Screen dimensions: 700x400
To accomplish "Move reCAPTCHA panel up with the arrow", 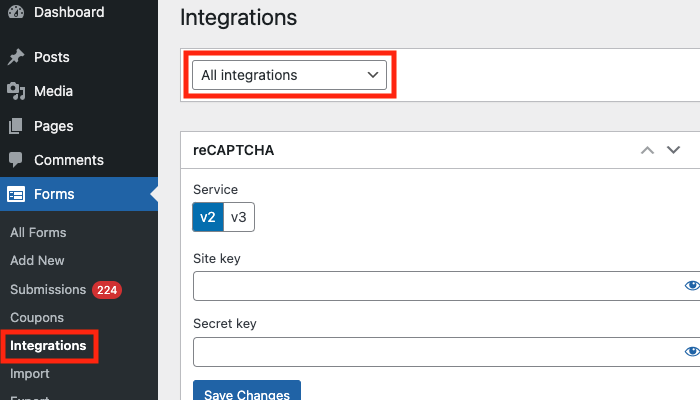I will tap(647, 150).
